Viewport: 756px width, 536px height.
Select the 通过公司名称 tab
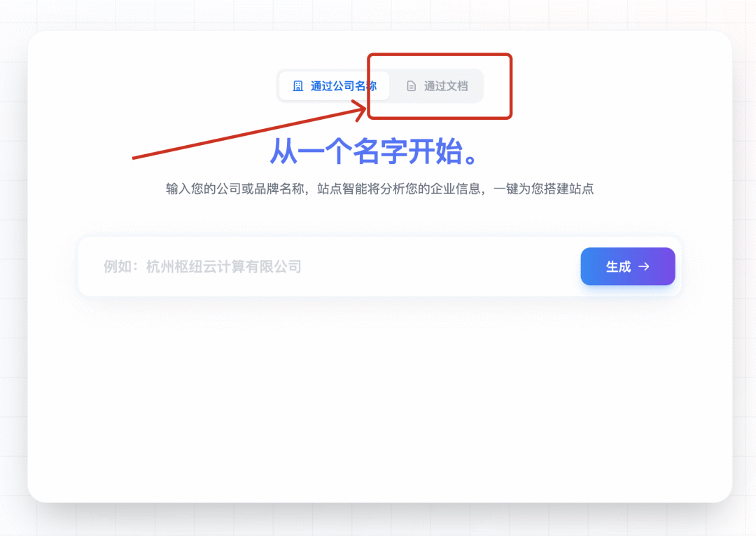(x=334, y=86)
